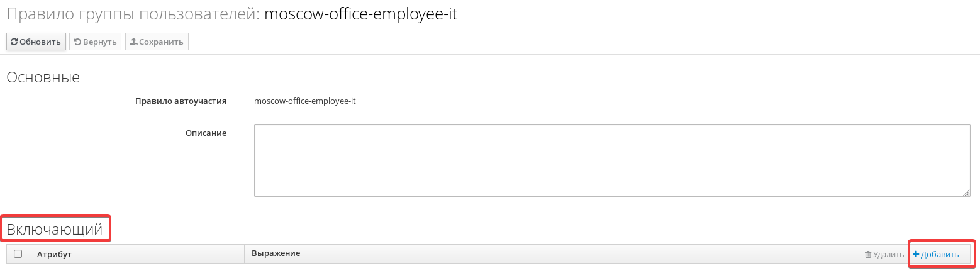Click the Описание field label
This screenshot has width=980, height=273.
pos(206,133)
